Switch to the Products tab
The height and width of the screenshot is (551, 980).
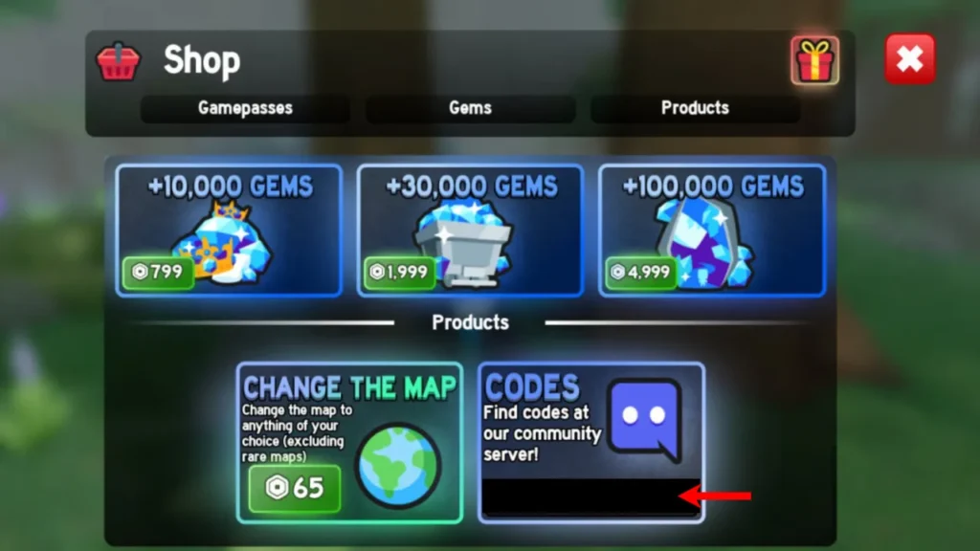(695, 108)
